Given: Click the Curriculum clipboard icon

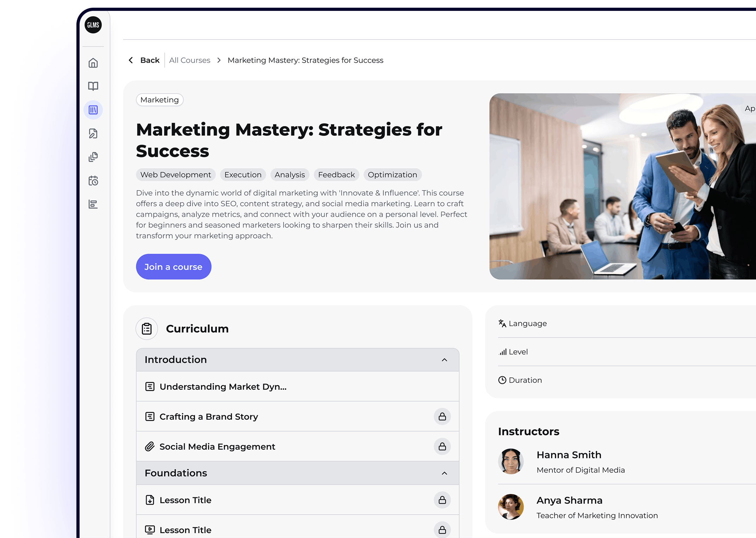Looking at the screenshot, I should pyautogui.click(x=147, y=329).
